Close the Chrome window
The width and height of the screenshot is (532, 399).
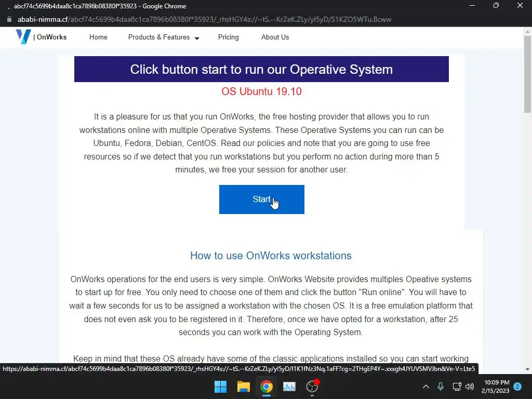point(520,5)
